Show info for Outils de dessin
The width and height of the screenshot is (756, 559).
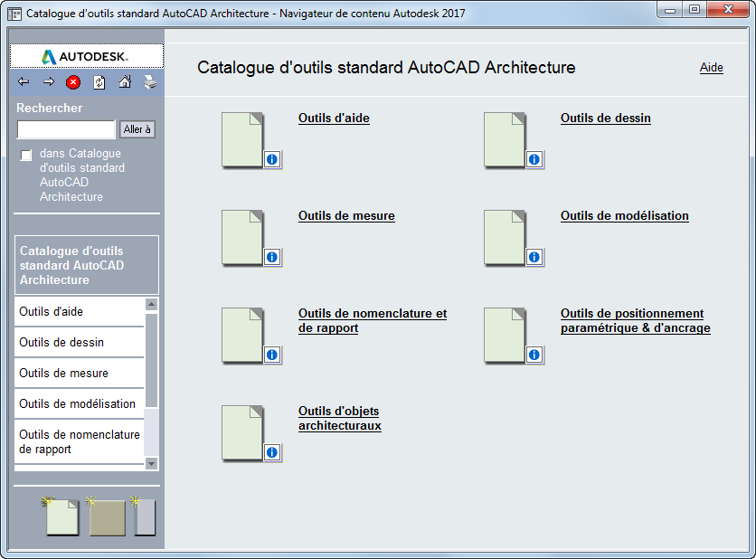[x=534, y=159]
